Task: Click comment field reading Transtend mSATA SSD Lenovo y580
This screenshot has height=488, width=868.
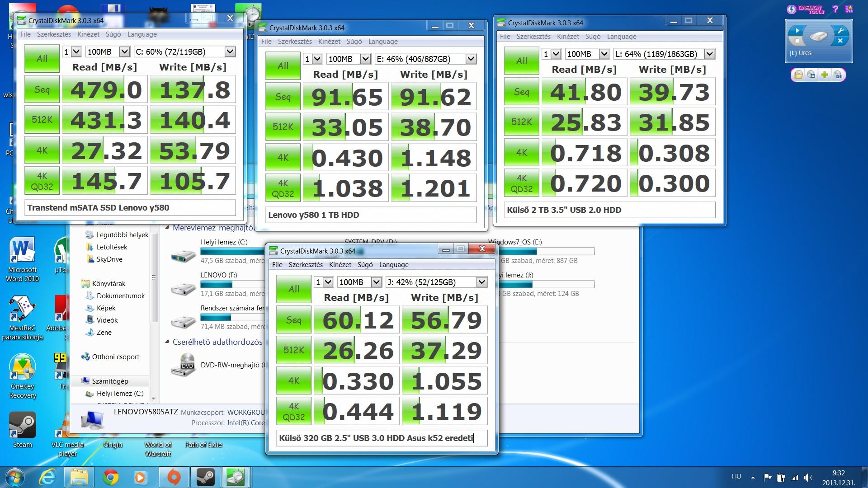Action: [130, 208]
